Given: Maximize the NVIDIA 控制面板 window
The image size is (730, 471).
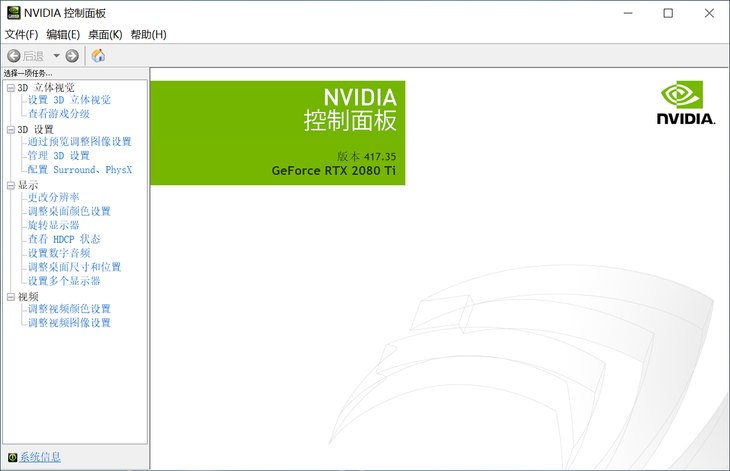Looking at the screenshot, I should pyautogui.click(x=668, y=13).
